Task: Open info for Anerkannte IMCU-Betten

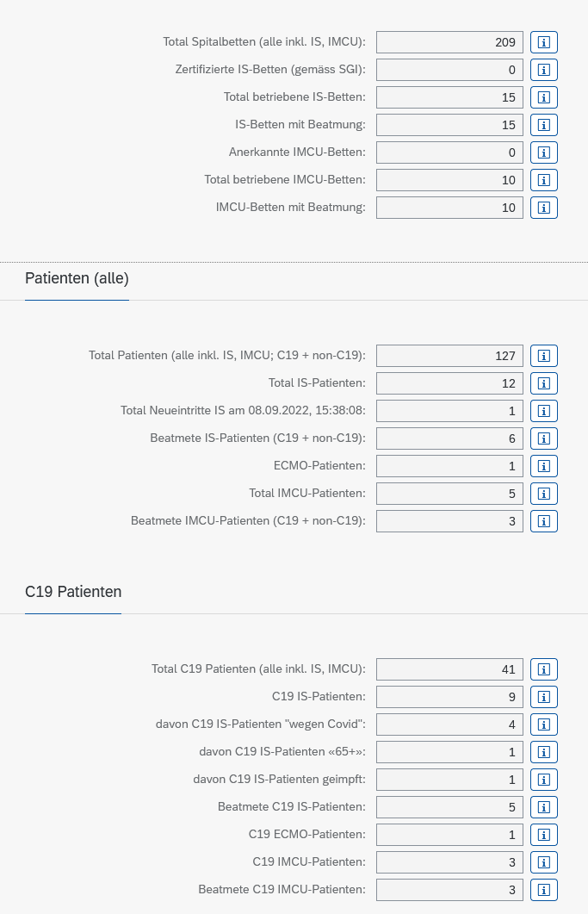Action: point(543,152)
